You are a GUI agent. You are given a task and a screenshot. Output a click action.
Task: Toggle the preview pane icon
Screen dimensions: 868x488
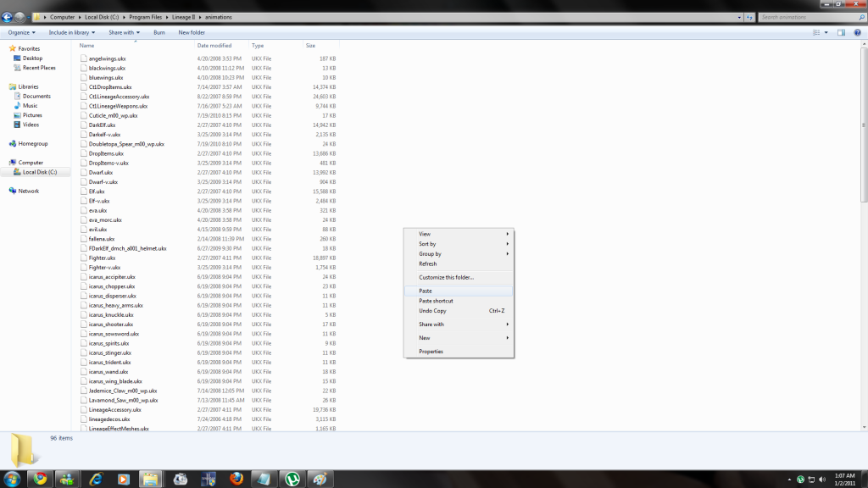(x=841, y=32)
